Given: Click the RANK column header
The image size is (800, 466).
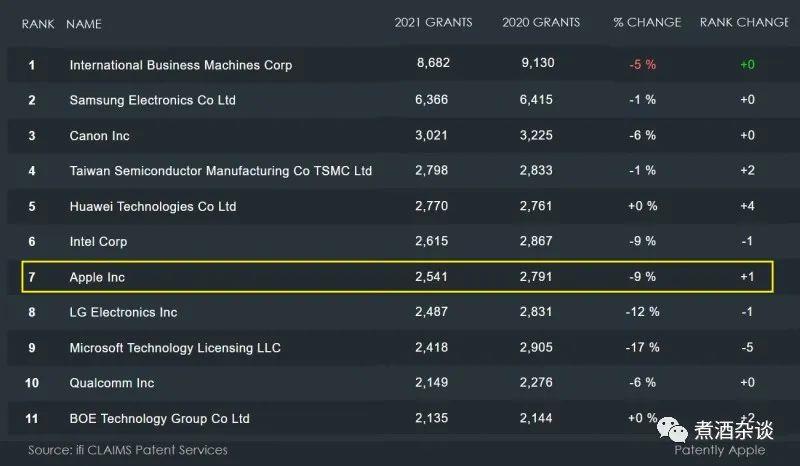Looking at the screenshot, I should 38,23.
